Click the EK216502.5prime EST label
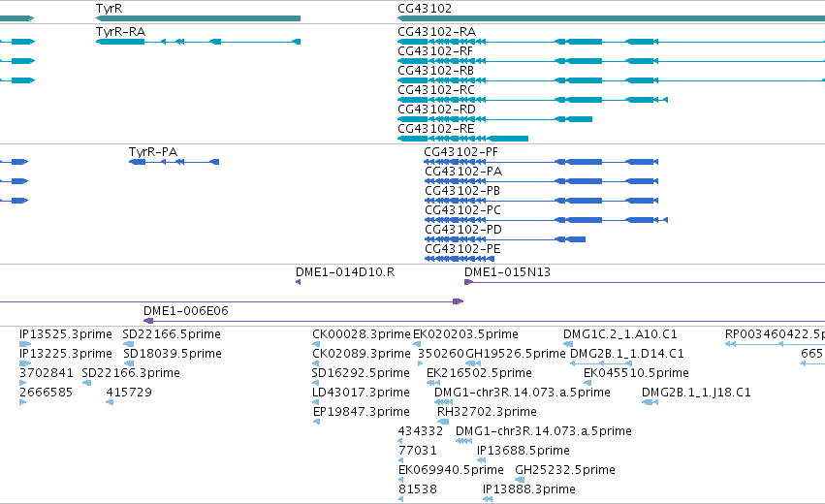 pyautogui.click(x=479, y=373)
